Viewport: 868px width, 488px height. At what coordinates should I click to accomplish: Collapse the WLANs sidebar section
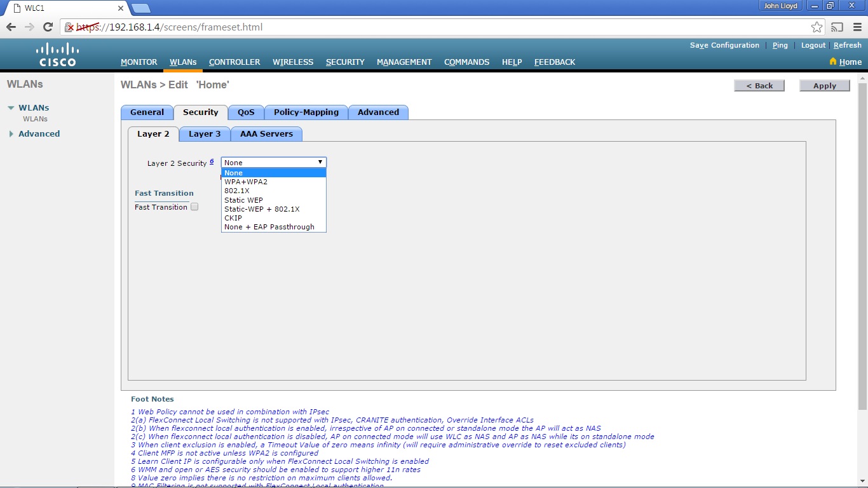[x=11, y=108]
